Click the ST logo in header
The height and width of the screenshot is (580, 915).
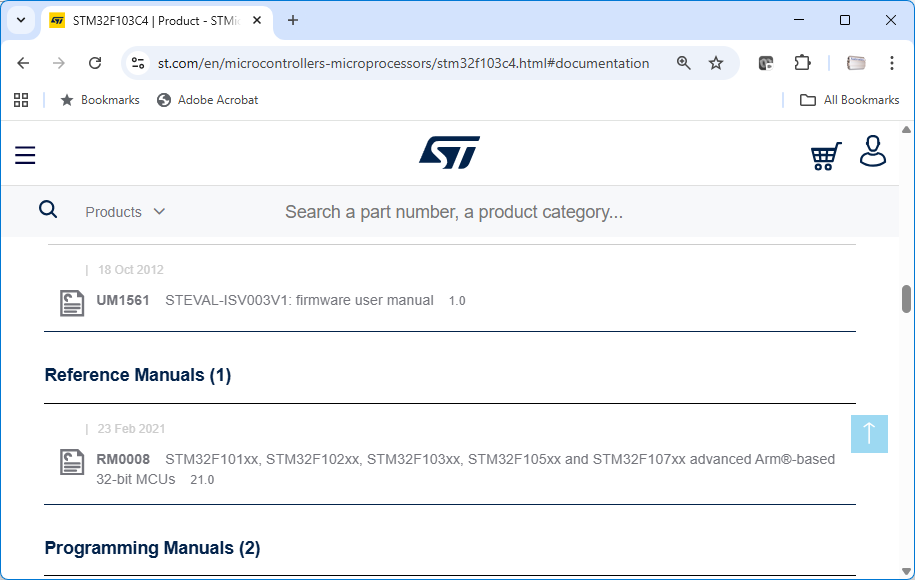(449, 153)
